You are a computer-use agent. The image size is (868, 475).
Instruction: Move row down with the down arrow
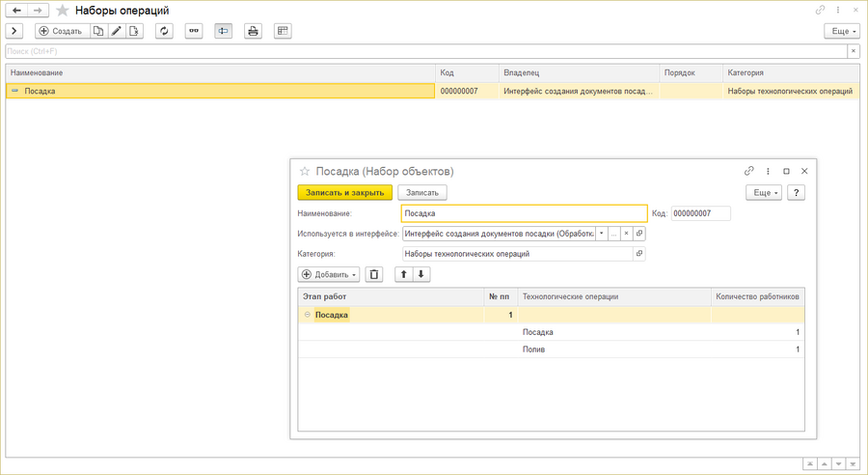coord(421,274)
